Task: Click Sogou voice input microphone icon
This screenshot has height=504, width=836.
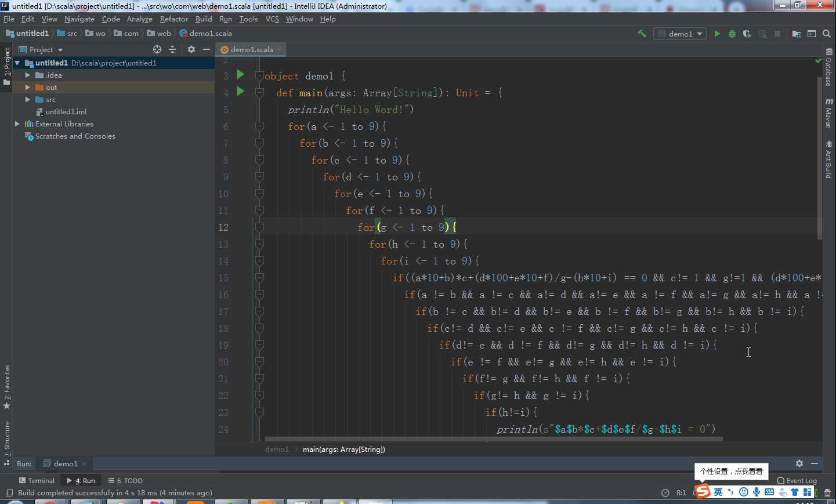Action: (757, 492)
